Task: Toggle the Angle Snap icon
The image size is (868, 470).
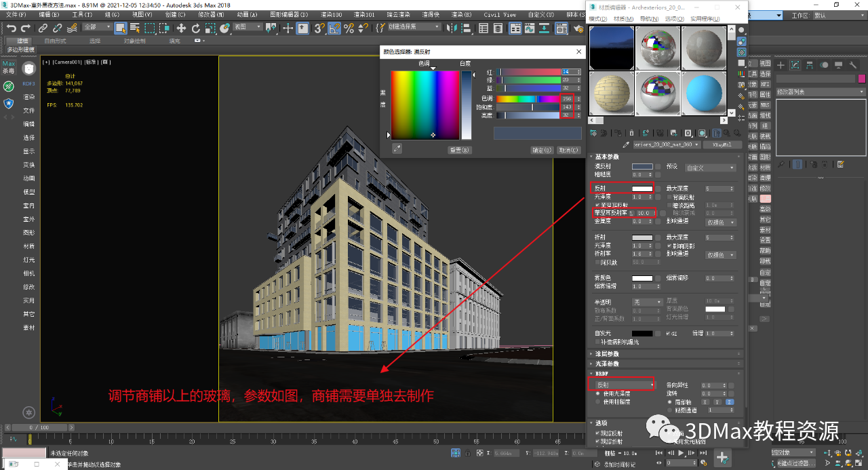Action: [335, 28]
